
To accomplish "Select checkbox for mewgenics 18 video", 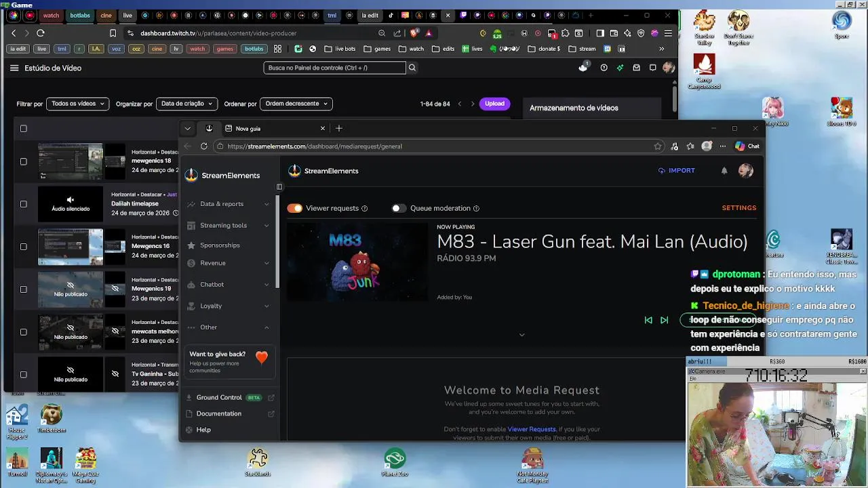I will [23, 161].
